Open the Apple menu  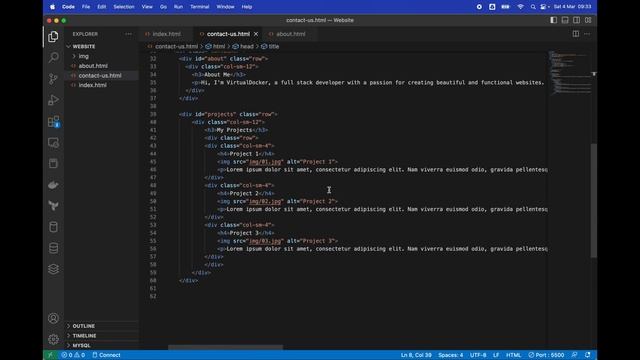click(x=52, y=7)
